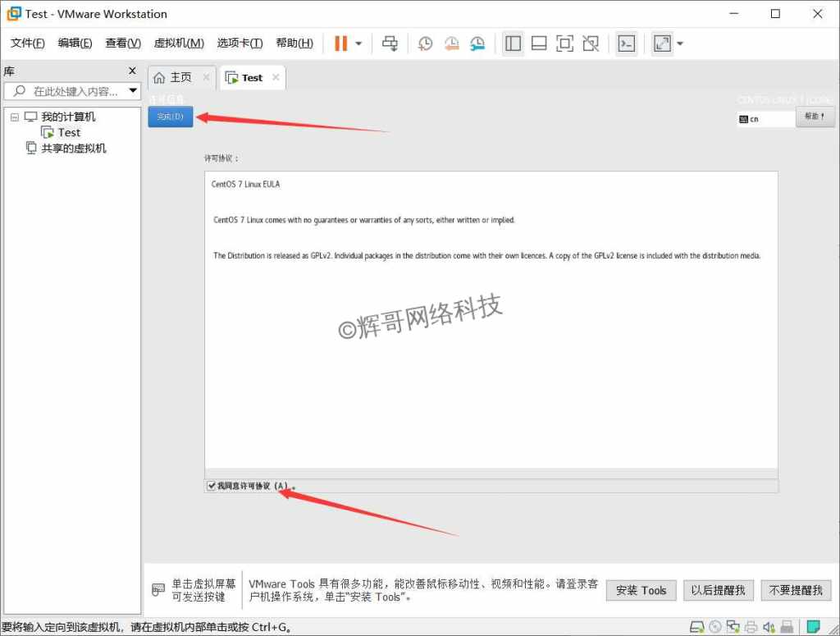Click the sound card status icon
Screen dimensions: 840x636
point(769,627)
